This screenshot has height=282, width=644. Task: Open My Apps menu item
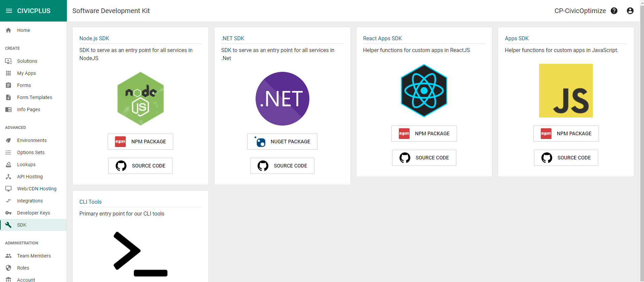click(33, 73)
